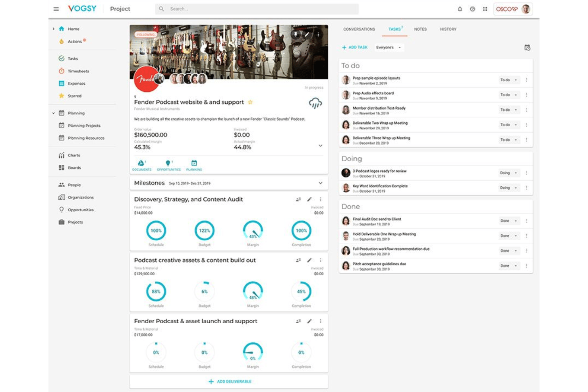Image resolution: width=588 pixels, height=392 pixels.
Task: Switch to the Conversations tab
Action: [359, 29]
